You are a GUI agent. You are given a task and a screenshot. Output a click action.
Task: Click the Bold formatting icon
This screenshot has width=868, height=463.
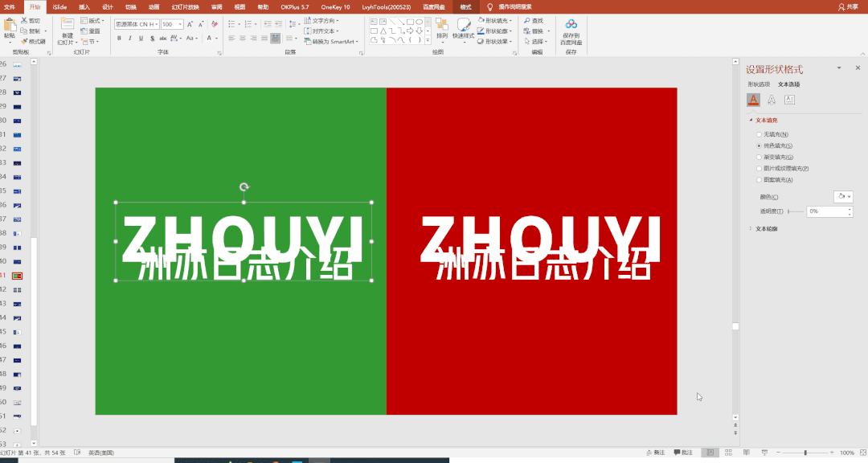(119, 38)
